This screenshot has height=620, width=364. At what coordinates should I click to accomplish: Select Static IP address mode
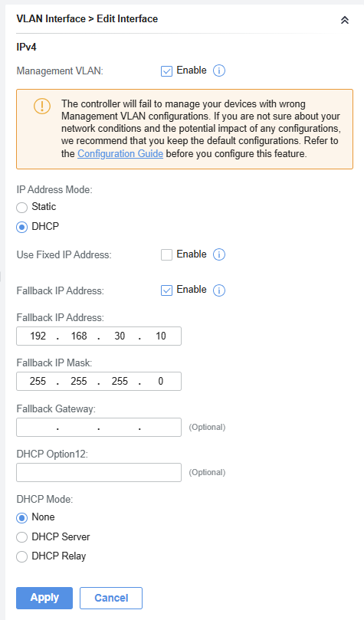point(21,207)
